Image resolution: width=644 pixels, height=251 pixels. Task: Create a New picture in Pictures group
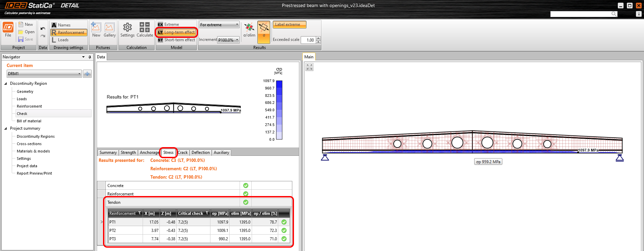click(x=96, y=30)
